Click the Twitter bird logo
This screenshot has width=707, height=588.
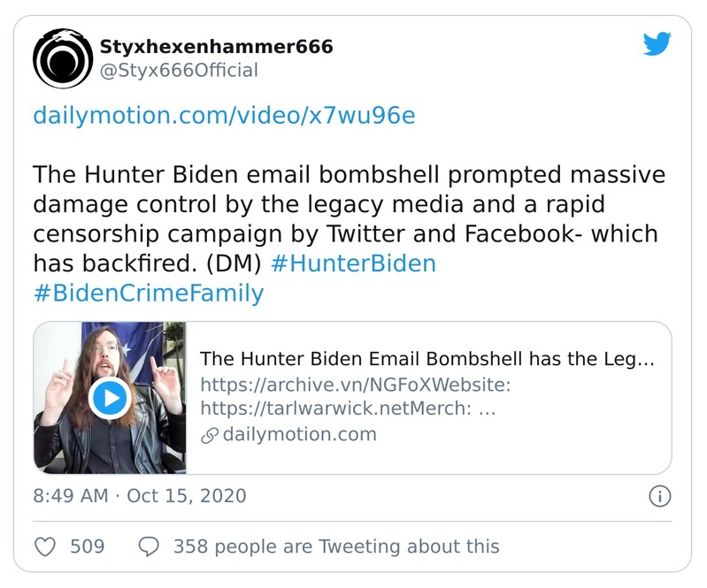point(657,44)
